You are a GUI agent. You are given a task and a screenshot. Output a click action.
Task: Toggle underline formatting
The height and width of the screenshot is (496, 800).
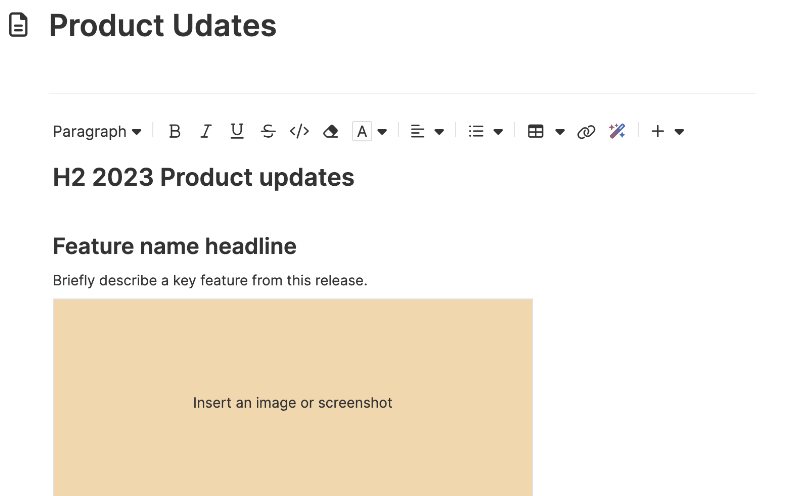coord(237,132)
